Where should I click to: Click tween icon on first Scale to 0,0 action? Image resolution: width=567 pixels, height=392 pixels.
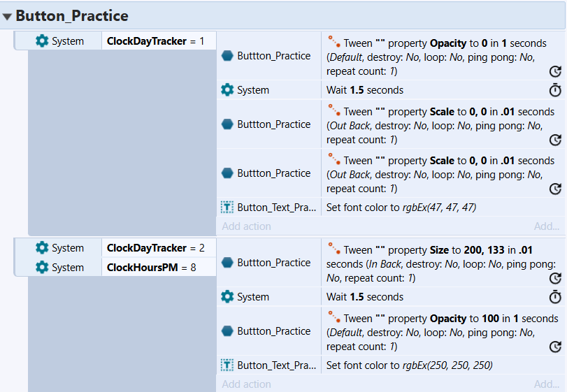click(x=333, y=110)
